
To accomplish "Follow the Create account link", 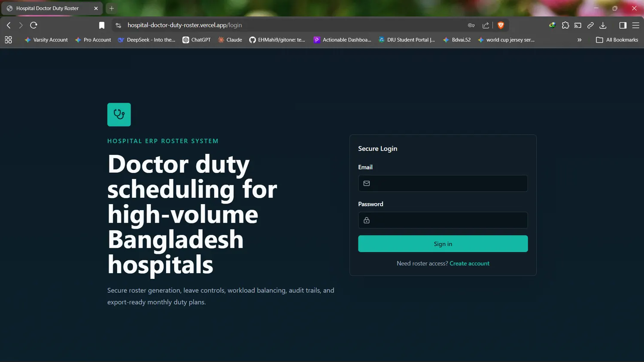I will 469,263.
